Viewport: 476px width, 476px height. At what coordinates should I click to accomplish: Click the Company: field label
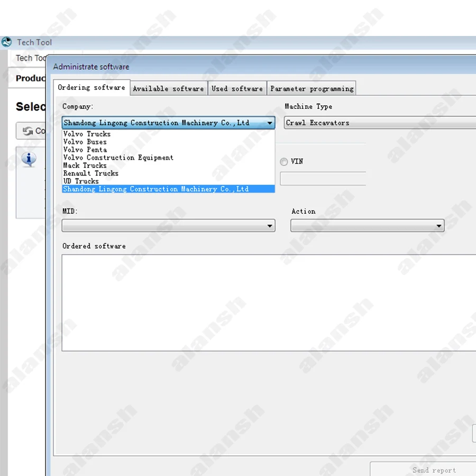click(x=78, y=106)
